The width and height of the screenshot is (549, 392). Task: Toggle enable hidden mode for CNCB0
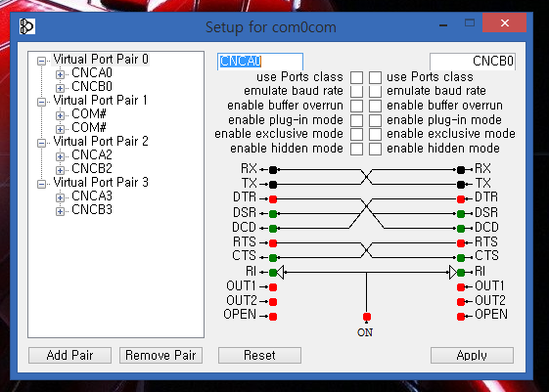375,149
